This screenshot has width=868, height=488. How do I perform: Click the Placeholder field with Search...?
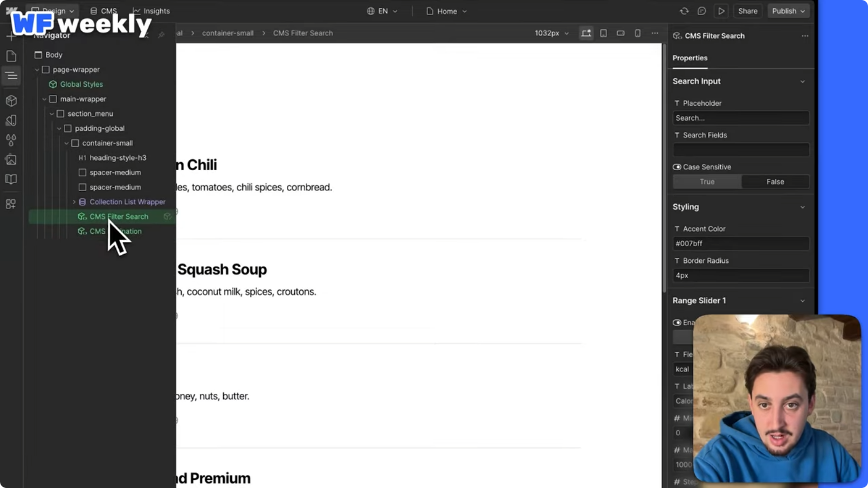(x=741, y=118)
